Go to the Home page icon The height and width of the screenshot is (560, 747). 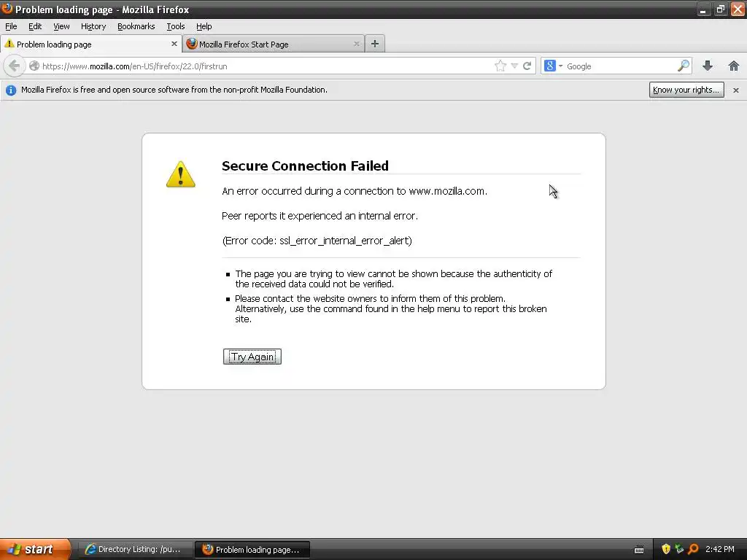(733, 66)
